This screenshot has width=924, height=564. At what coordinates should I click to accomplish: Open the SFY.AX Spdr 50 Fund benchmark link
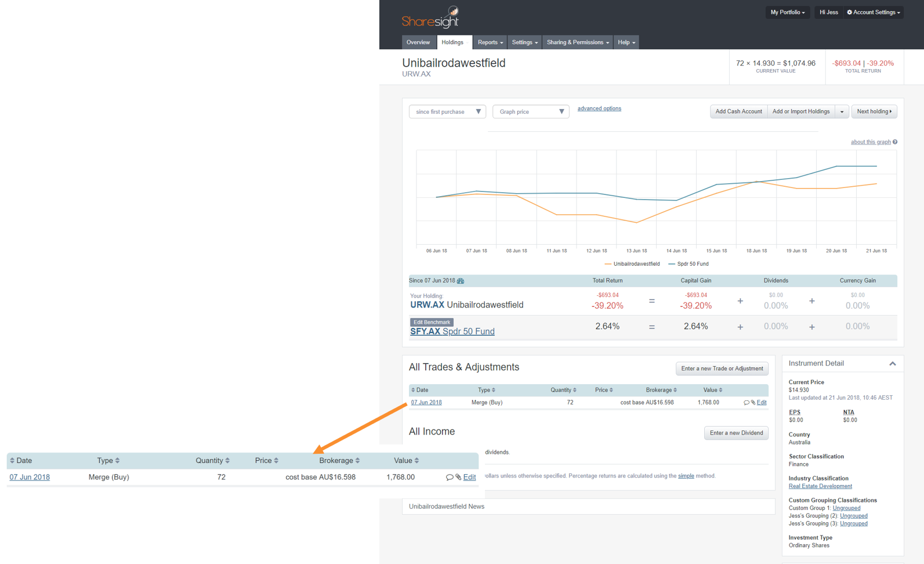[452, 331]
